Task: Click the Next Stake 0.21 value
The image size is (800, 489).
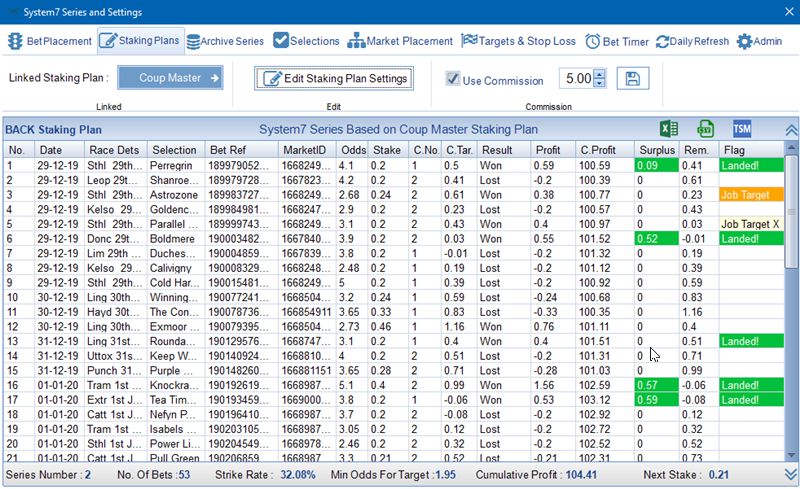Action: pyautogui.click(x=719, y=475)
